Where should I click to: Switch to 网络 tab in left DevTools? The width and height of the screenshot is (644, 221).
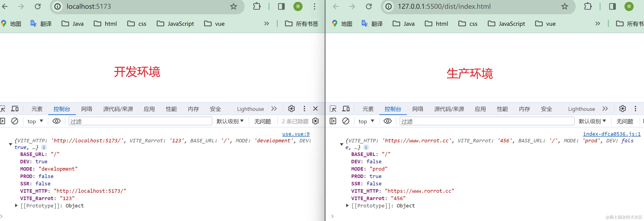pyautogui.click(x=87, y=109)
